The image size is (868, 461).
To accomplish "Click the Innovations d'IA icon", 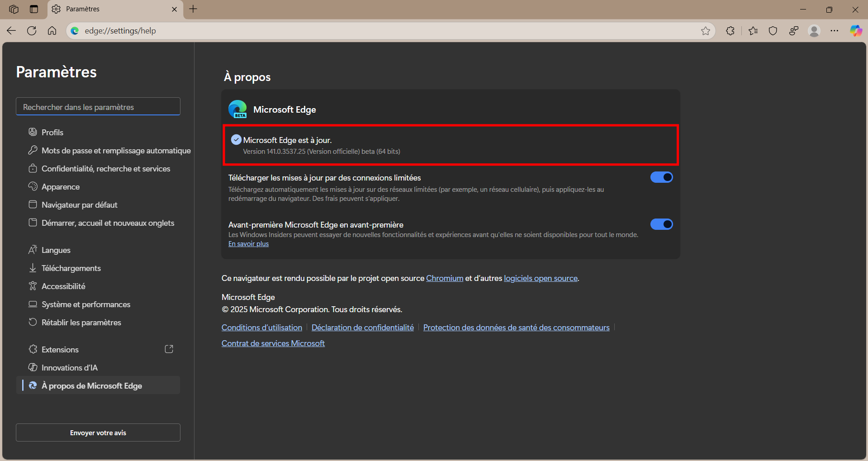I will click(33, 367).
